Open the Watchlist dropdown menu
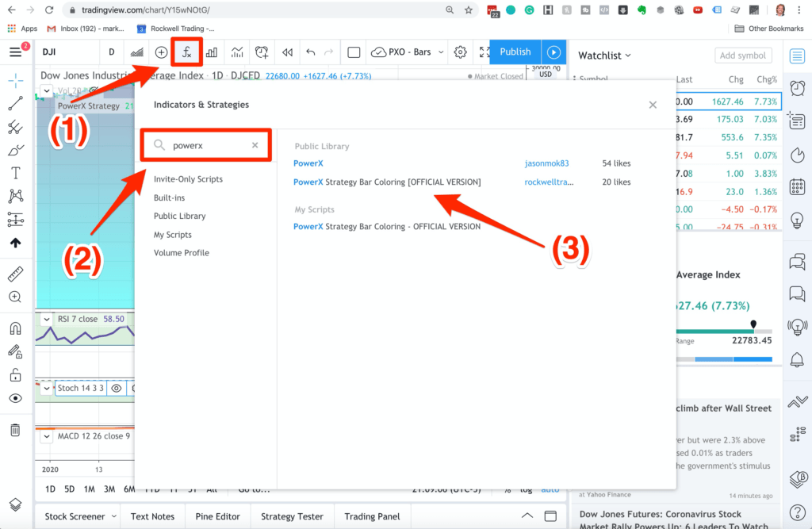The width and height of the screenshot is (812, 529). 604,56
